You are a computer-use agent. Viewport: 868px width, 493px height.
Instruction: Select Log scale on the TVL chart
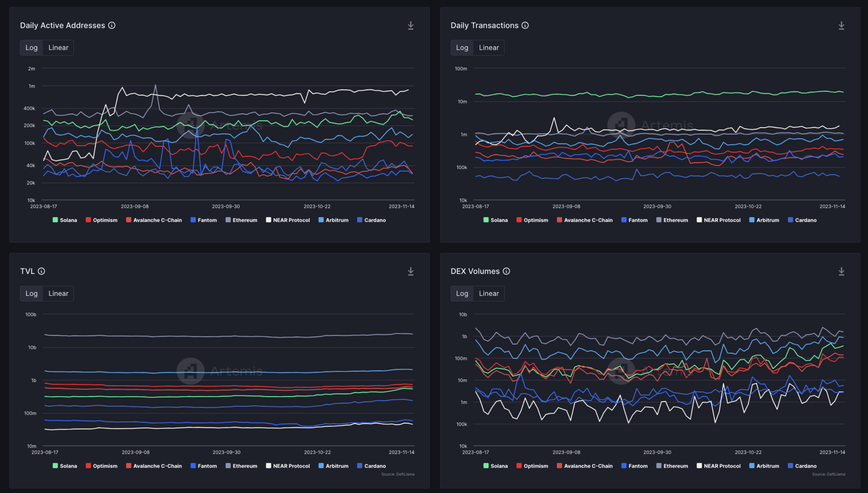tap(31, 294)
